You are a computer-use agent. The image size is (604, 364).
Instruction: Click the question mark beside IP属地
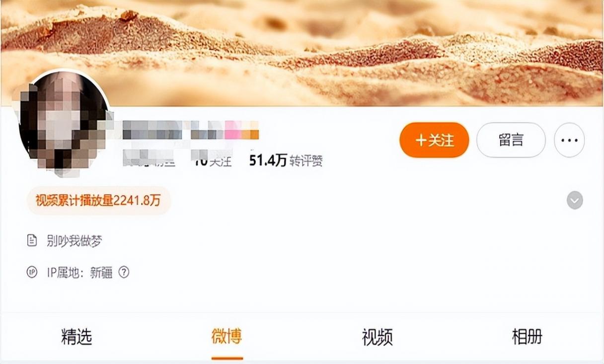coord(124,272)
